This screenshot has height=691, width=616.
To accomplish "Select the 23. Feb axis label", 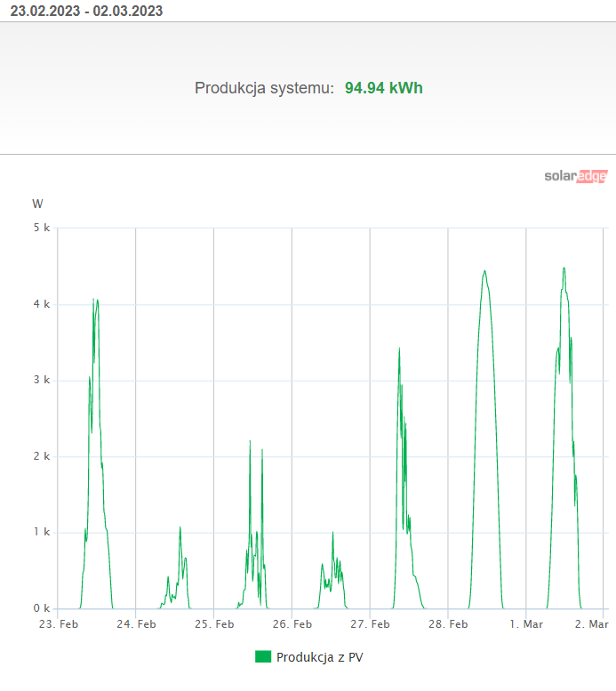I will (58, 624).
